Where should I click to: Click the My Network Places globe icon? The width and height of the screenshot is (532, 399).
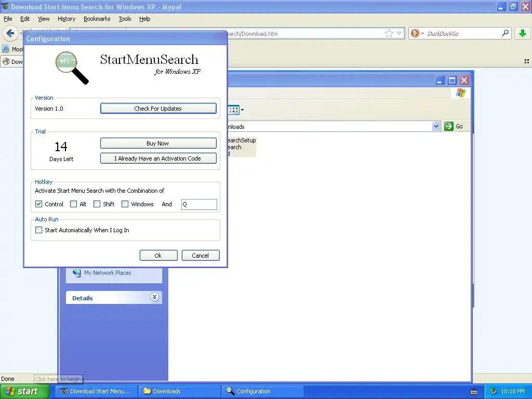77,273
